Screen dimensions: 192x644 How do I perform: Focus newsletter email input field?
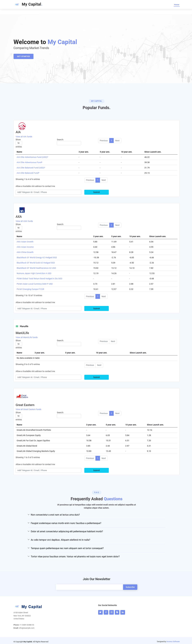click(89, 587)
